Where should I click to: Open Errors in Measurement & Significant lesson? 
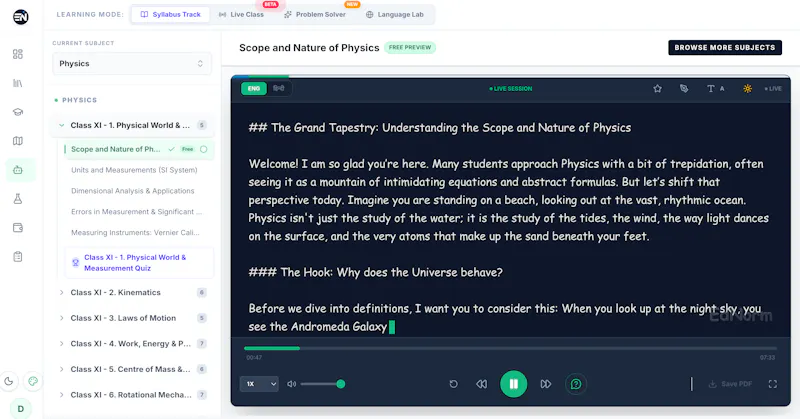tap(136, 212)
